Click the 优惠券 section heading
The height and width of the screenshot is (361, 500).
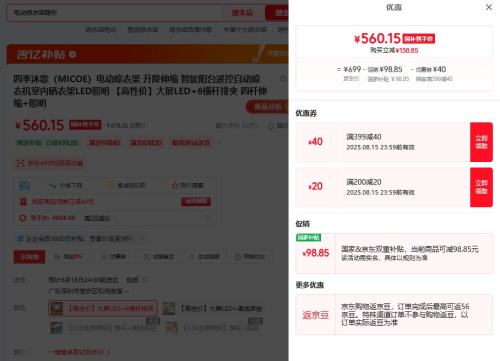tap(306, 113)
